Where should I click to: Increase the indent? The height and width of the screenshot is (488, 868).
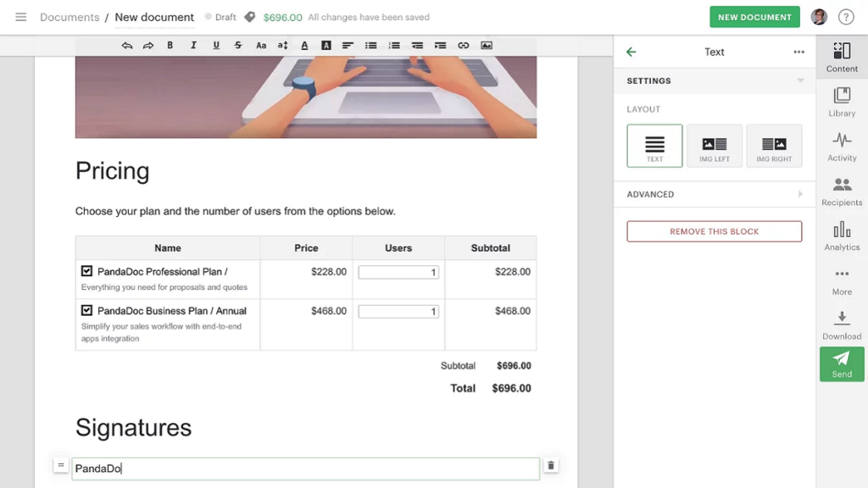tap(440, 46)
